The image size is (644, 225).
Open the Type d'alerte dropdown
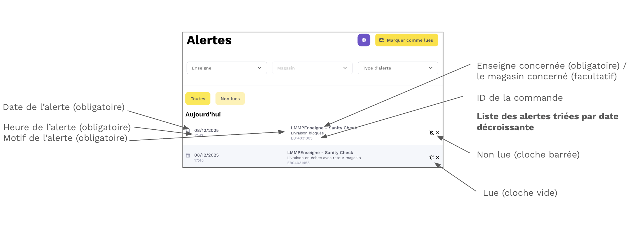(397, 68)
